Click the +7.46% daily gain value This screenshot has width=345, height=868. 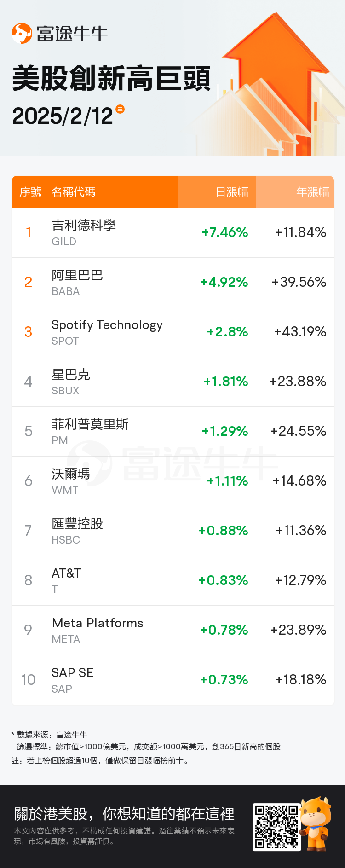(x=225, y=232)
